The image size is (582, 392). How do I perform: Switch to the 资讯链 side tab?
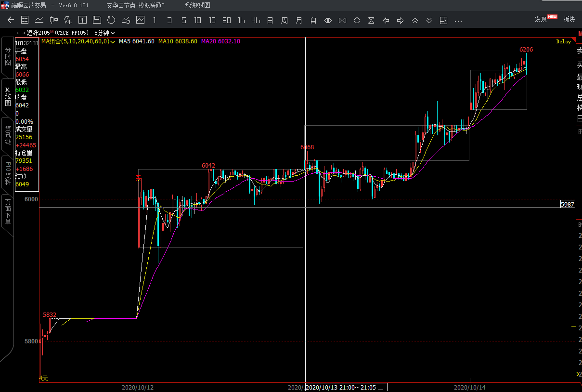click(x=8, y=135)
